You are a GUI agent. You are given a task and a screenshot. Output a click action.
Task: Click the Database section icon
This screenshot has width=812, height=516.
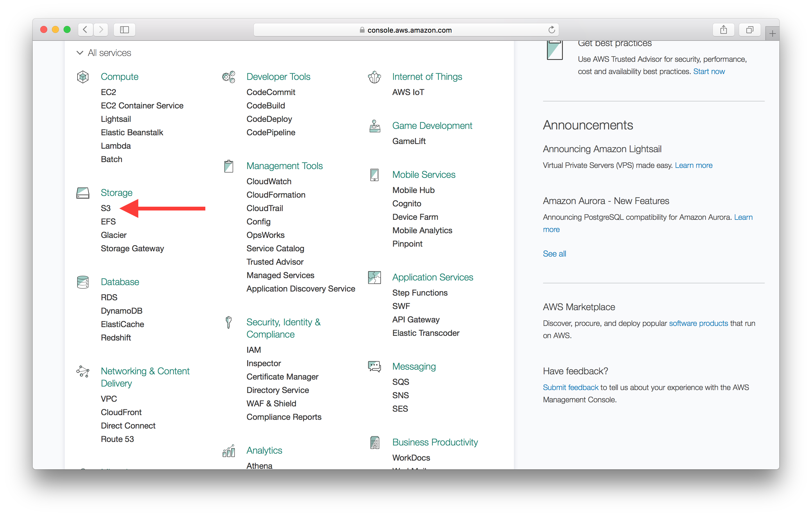click(83, 281)
